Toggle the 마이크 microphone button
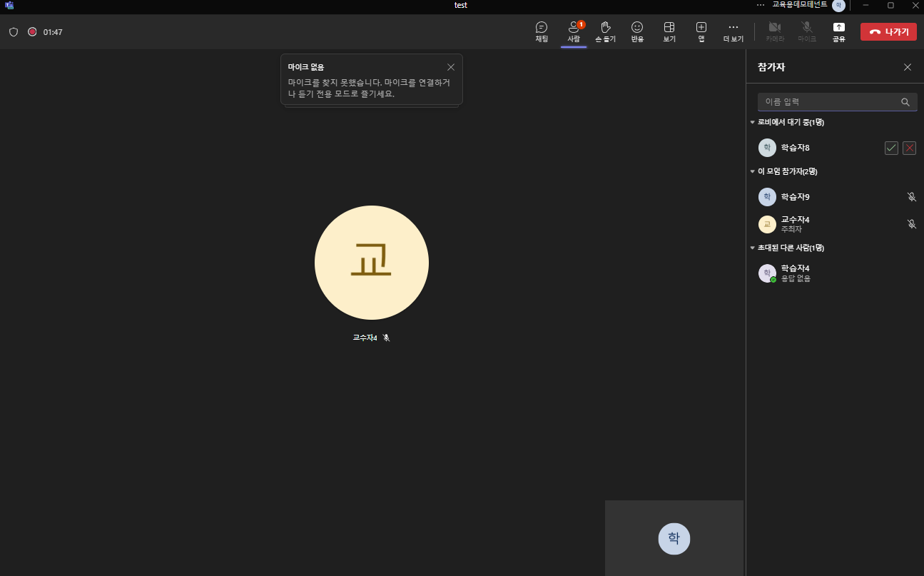Image resolution: width=924 pixels, height=576 pixels. click(807, 31)
